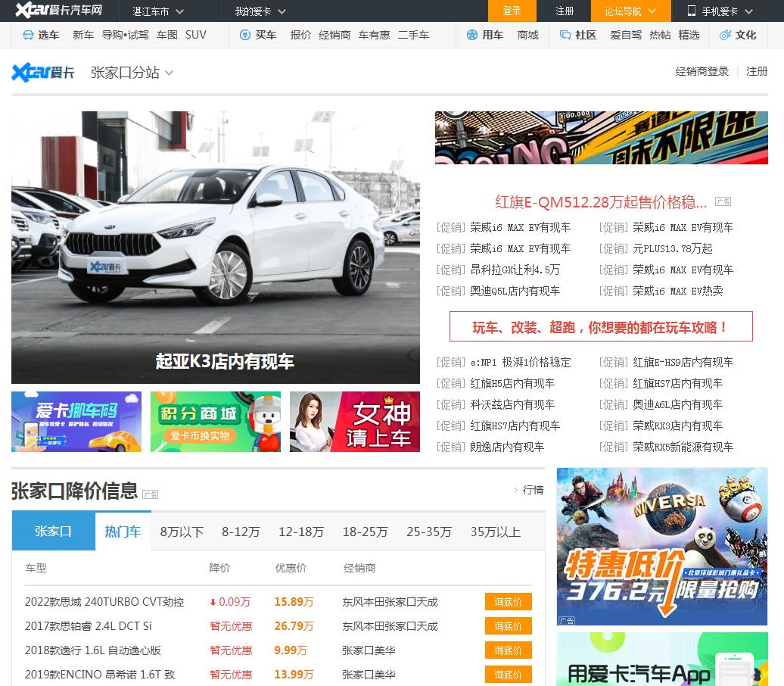Click 车有惠 navigation item
Image resolution: width=784 pixels, height=686 pixels.
pyautogui.click(x=374, y=35)
